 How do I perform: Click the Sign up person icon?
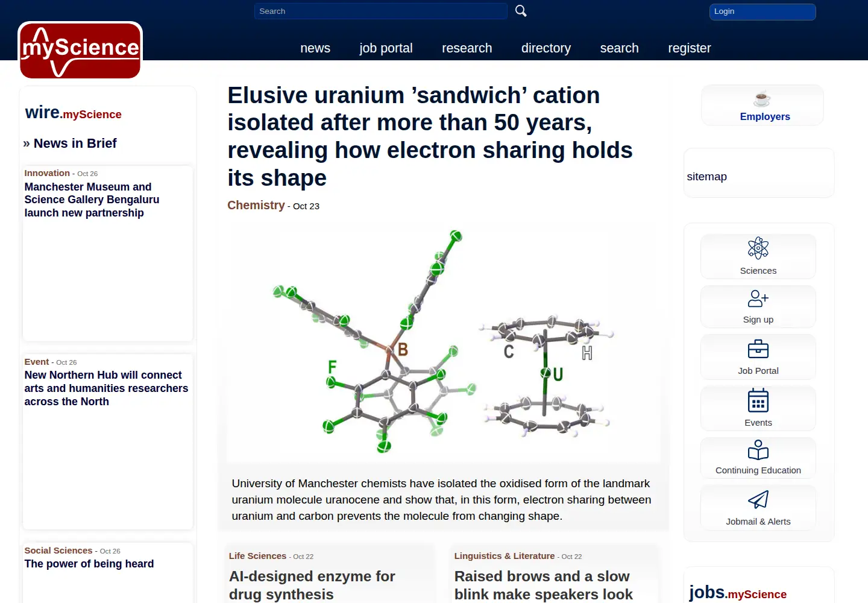[758, 298]
